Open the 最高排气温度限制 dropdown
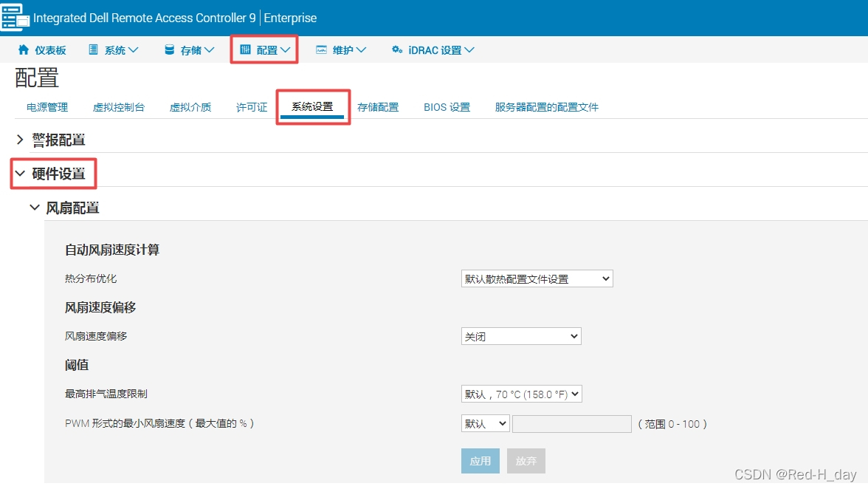Screen dimensions: 868x489 coord(521,394)
